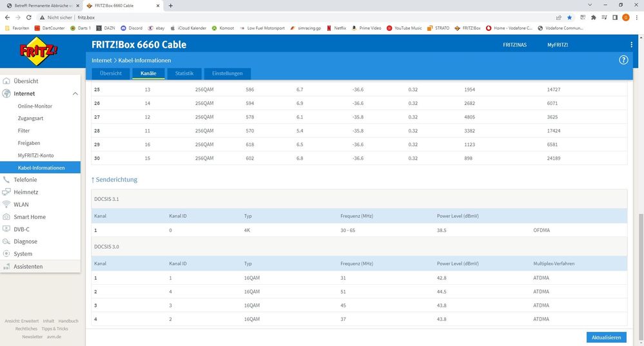The height and width of the screenshot is (346, 644).
Task: Click the Smart Home icon
Action: [6, 216]
